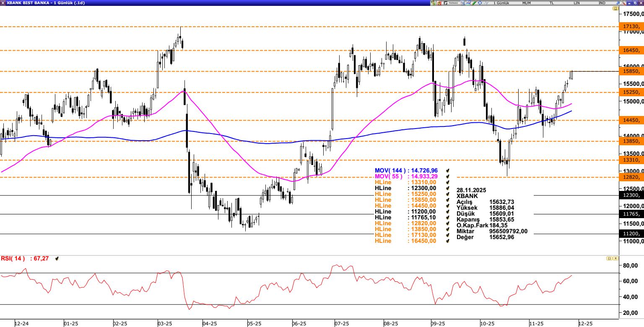Click the blue four-arrow move icon
Screen dimensions: 644x327
480,3
